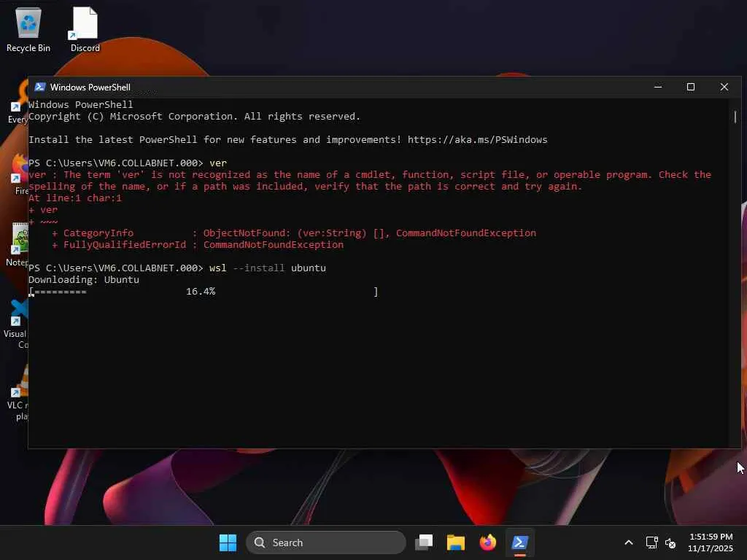747x560 pixels.
Task: Click the Ubuntu download progress bar
Action: [204, 292]
